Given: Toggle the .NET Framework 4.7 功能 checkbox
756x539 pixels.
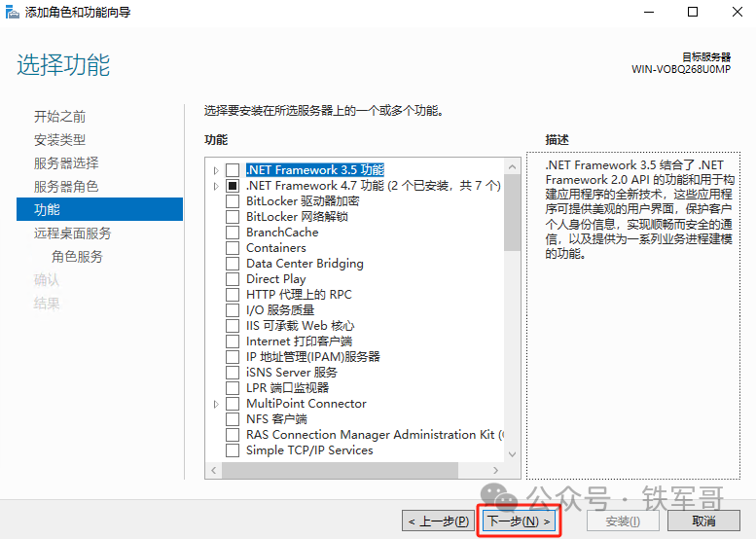Looking at the screenshot, I should point(233,186).
